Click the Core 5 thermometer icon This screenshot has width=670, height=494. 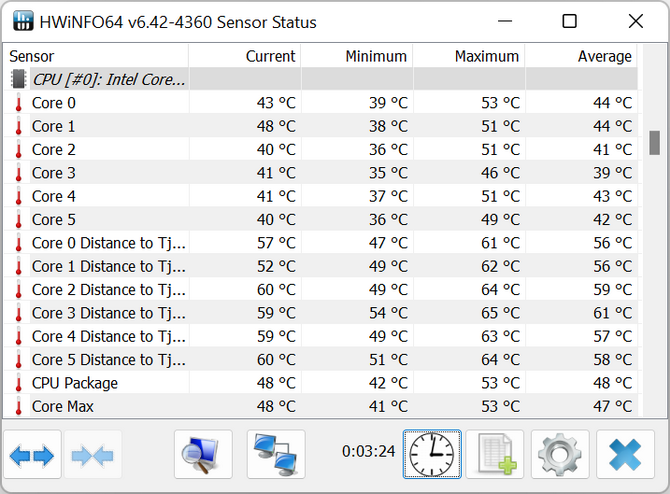[18, 220]
